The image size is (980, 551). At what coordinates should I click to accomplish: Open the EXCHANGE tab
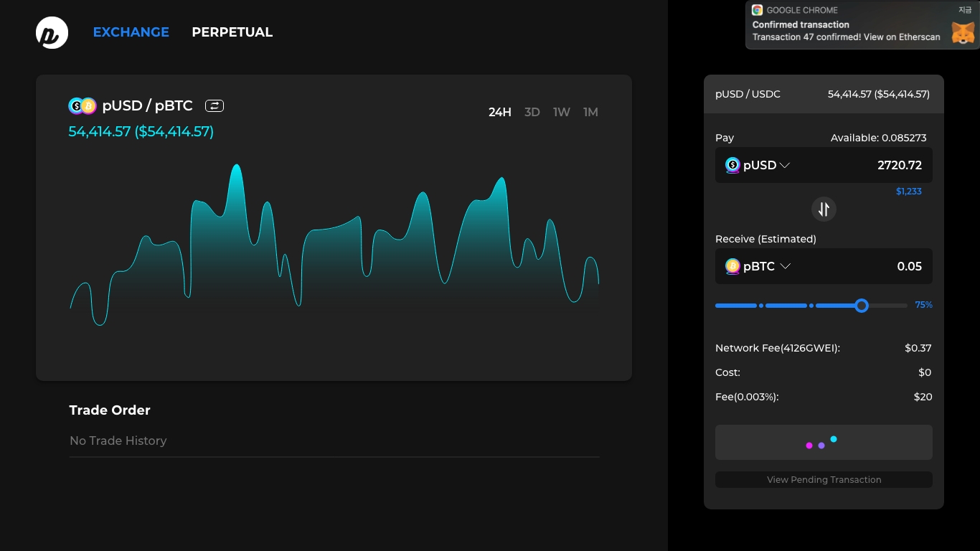click(x=131, y=32)
